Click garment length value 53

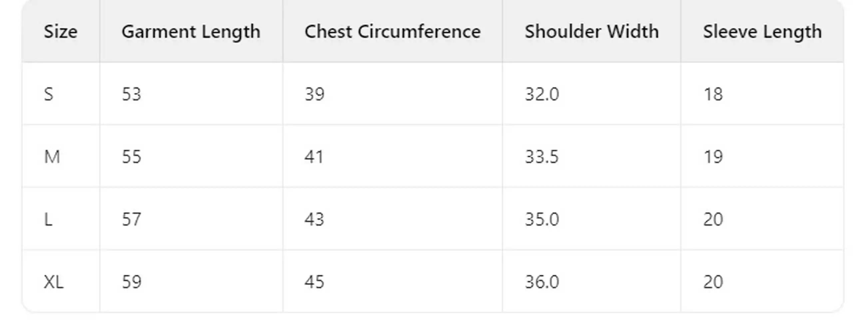132,94
